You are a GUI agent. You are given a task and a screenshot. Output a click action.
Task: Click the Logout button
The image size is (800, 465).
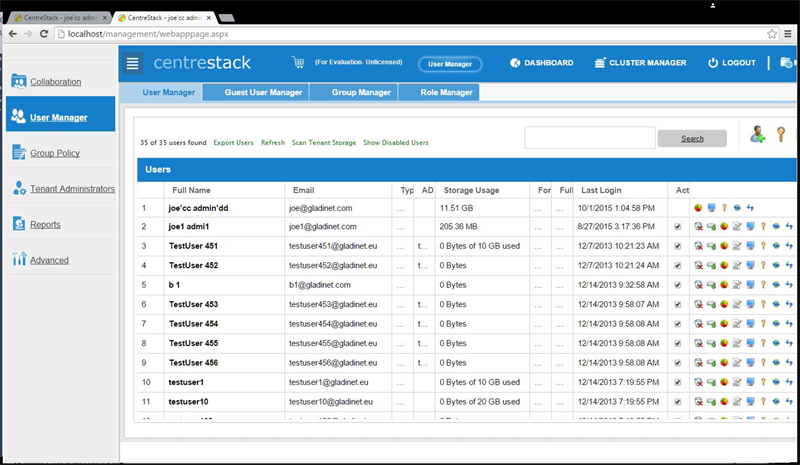coord(732,63)
